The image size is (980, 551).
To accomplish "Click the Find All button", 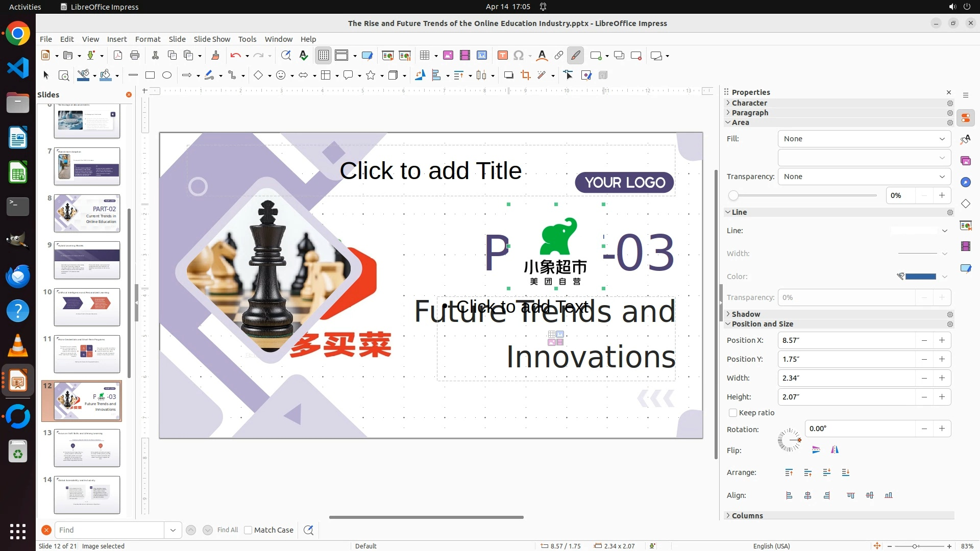I will tap(227, 530).
